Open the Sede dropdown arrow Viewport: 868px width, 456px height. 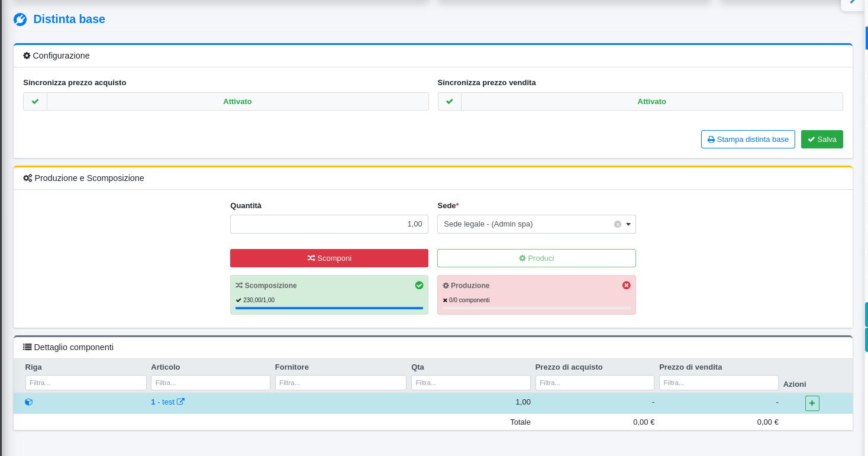click(x=628, y=224)
